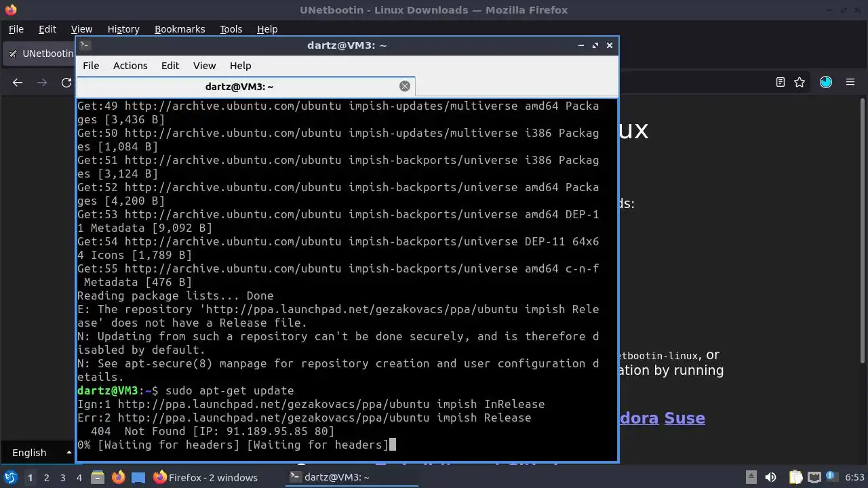Click terminal window icon in title bar
Viewport: 868px width, 488px height.
pyautogui.click(x=85, y=45)
